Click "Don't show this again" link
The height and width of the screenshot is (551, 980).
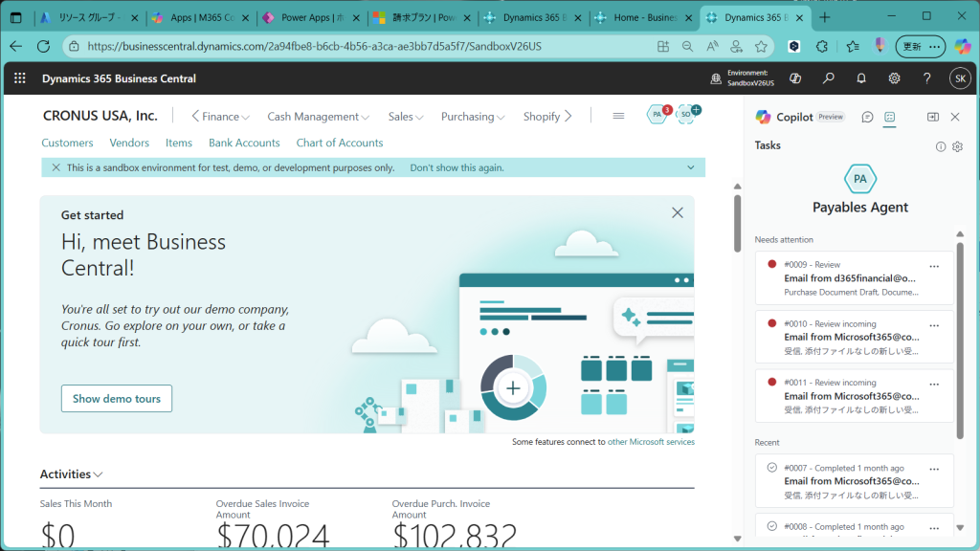457,167
